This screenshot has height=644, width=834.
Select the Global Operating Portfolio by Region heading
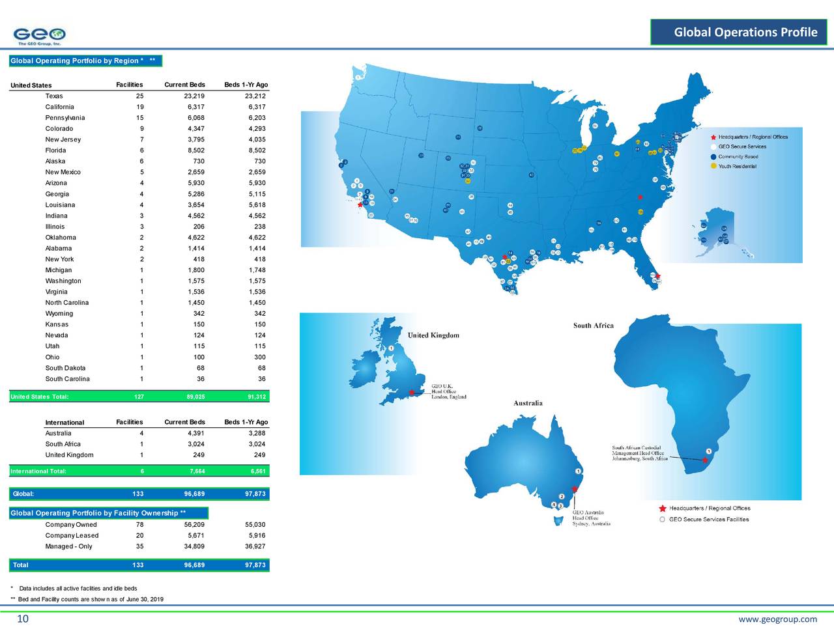click(83, 61)
